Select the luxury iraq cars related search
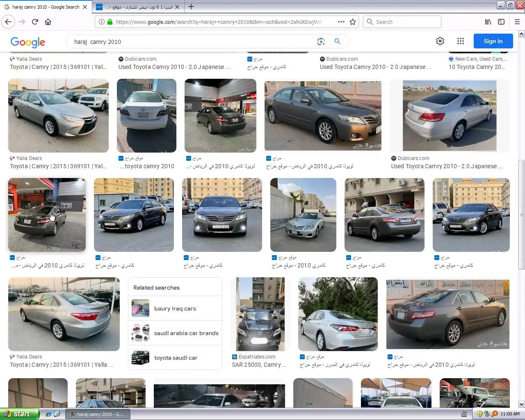 175,308
